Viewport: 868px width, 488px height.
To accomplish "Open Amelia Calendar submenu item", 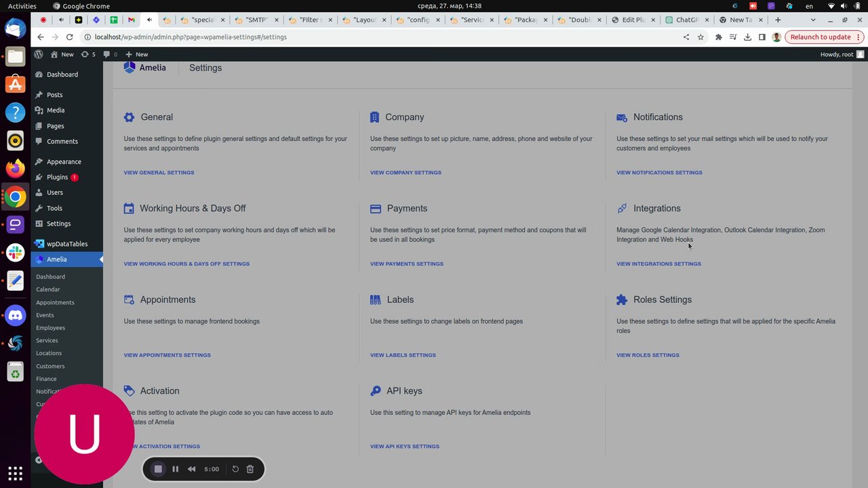I will (x=48, y=289).
